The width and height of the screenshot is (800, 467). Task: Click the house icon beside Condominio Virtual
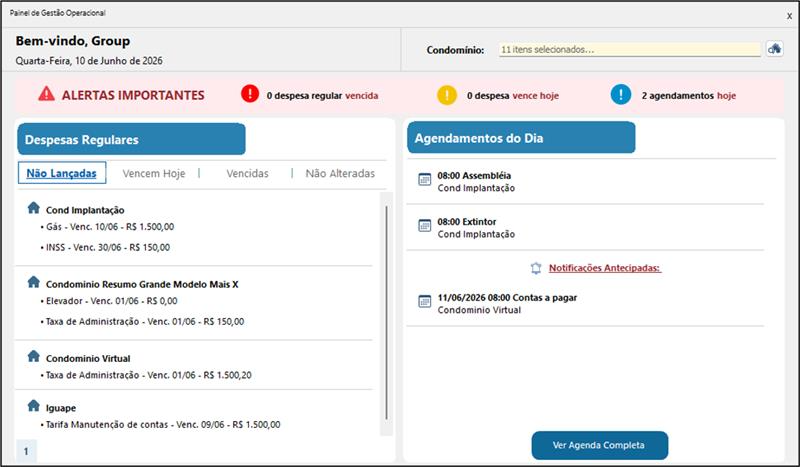click(34, 356)
